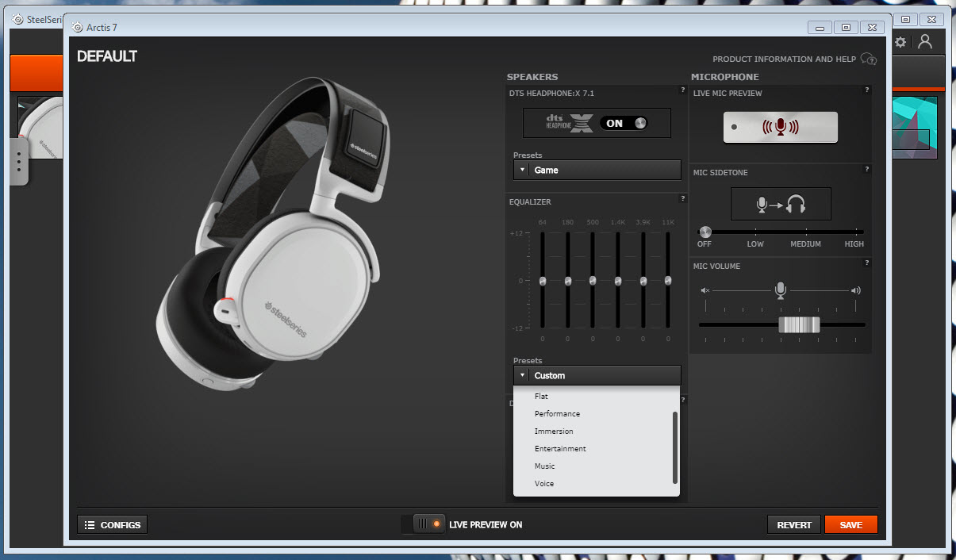
Task: Click the mic sidetone mic-to-headphones icon
Action: [781, 204]
